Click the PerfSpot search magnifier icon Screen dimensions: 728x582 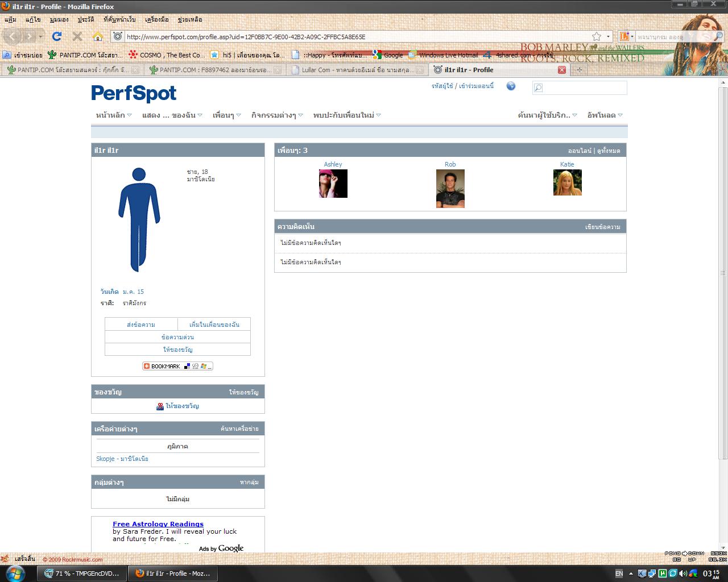point(537,88)
